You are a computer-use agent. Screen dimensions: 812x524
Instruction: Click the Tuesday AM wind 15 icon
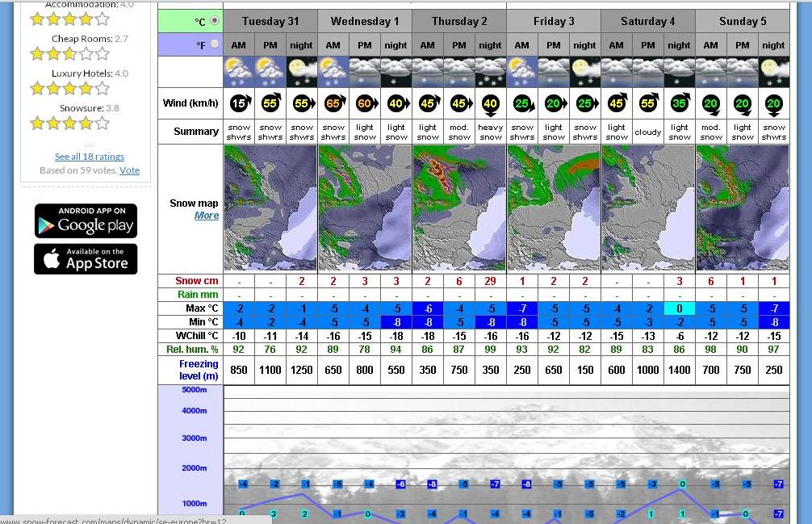tap(240, 103)
